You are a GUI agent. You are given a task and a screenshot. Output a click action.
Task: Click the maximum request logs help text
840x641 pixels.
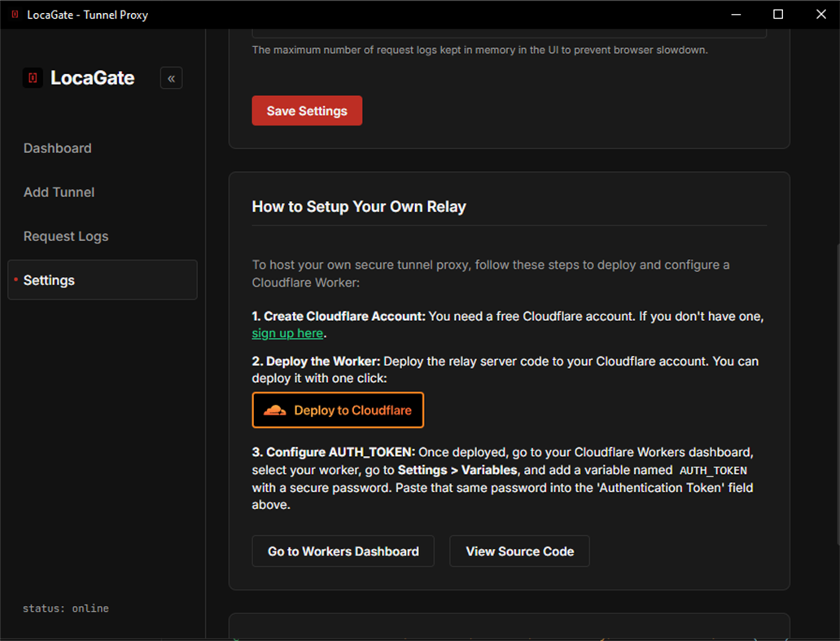tap(480, 50)
